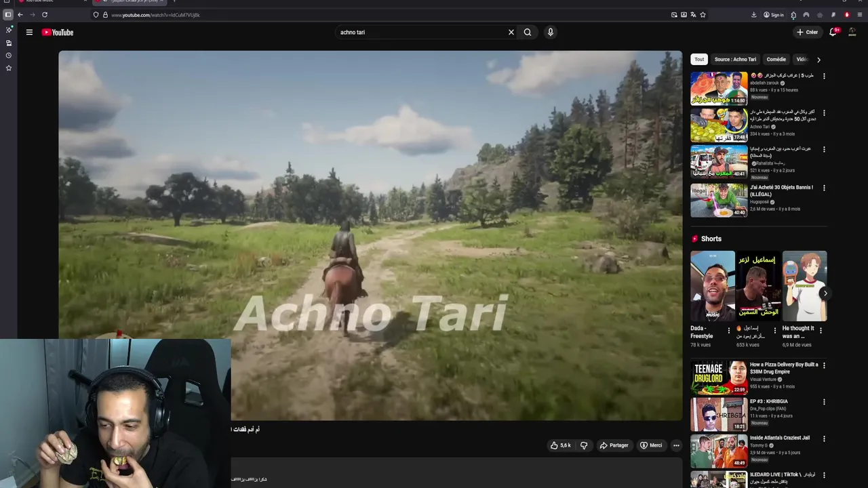Open options for the Dada - Freestyle short
Screen dimensions: 868x488
(x=729, y=331)
